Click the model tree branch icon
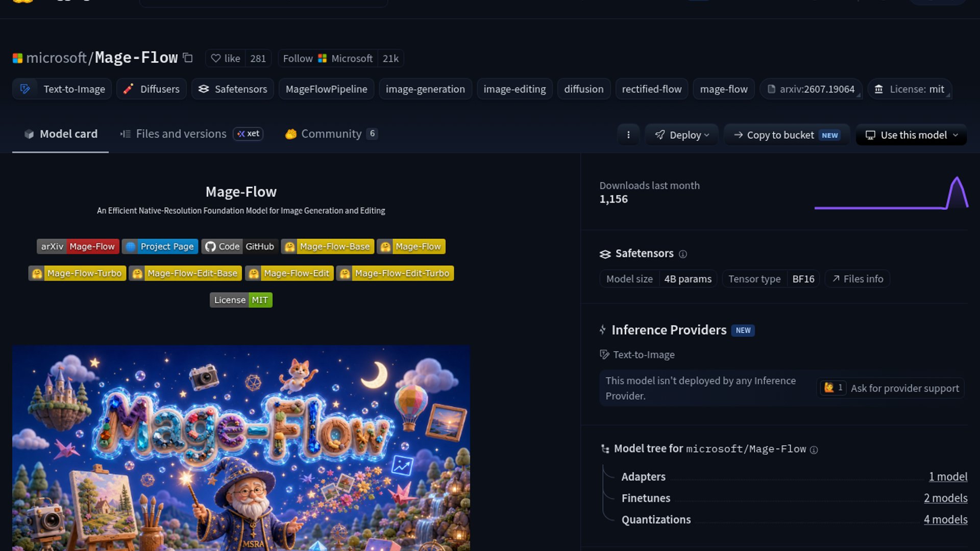The image size is (980, 551). point(605,449)
